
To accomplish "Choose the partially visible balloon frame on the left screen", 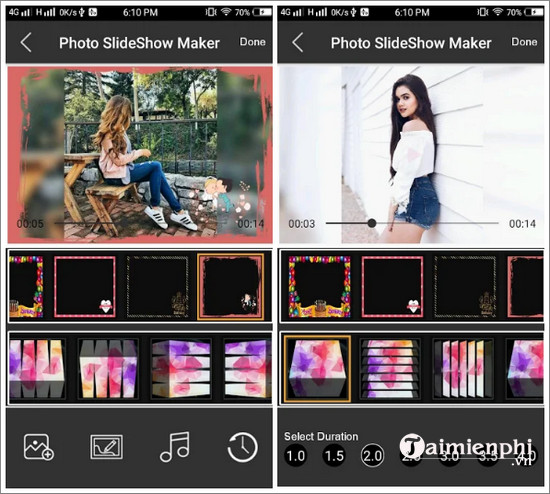I will tap(26, 287).
